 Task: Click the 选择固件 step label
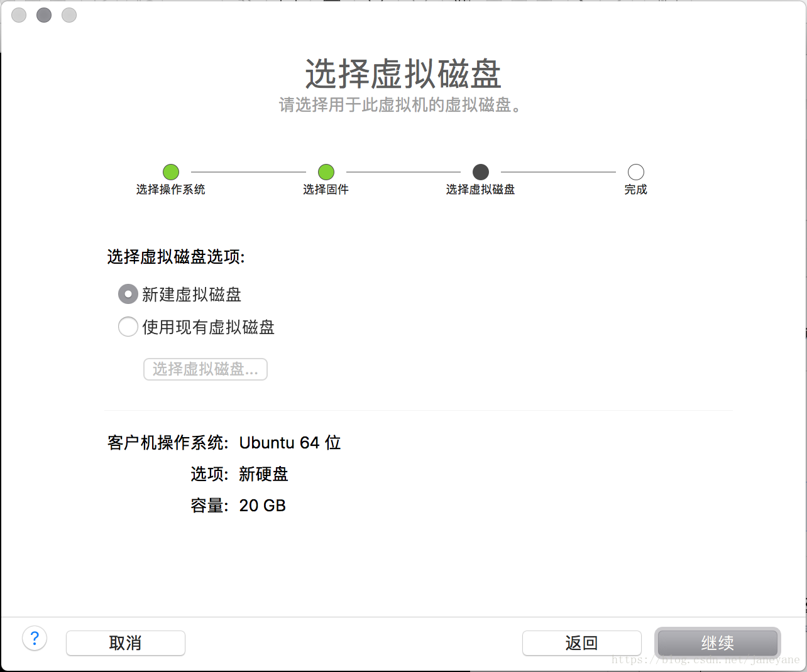click(326, 190)
